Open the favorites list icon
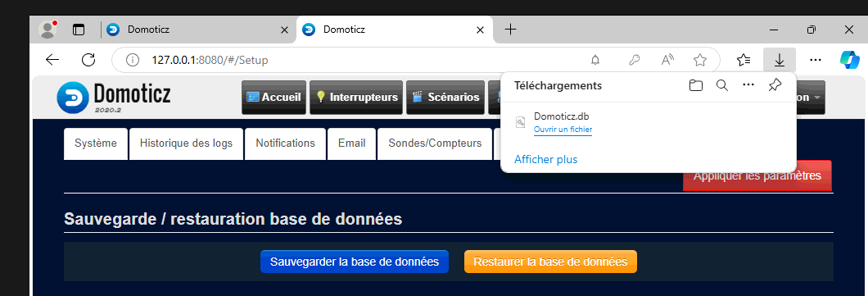The image size is (868, 296). coord(744,60)
